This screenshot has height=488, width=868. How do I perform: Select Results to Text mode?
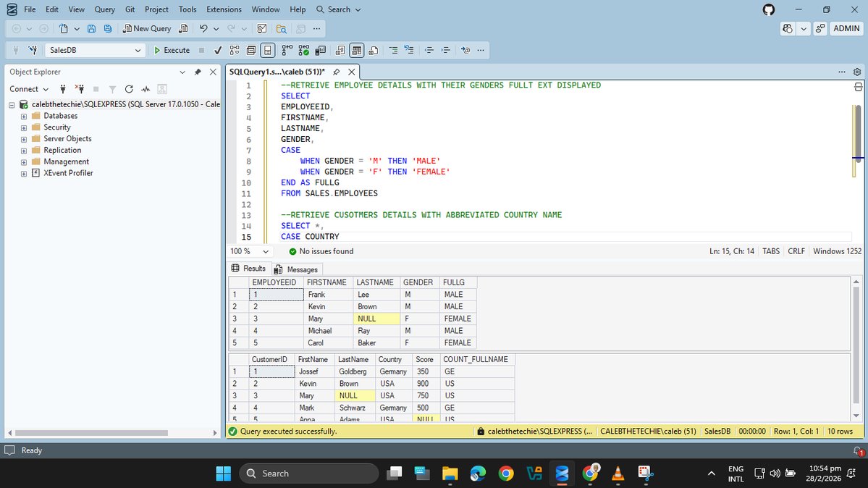340,50
